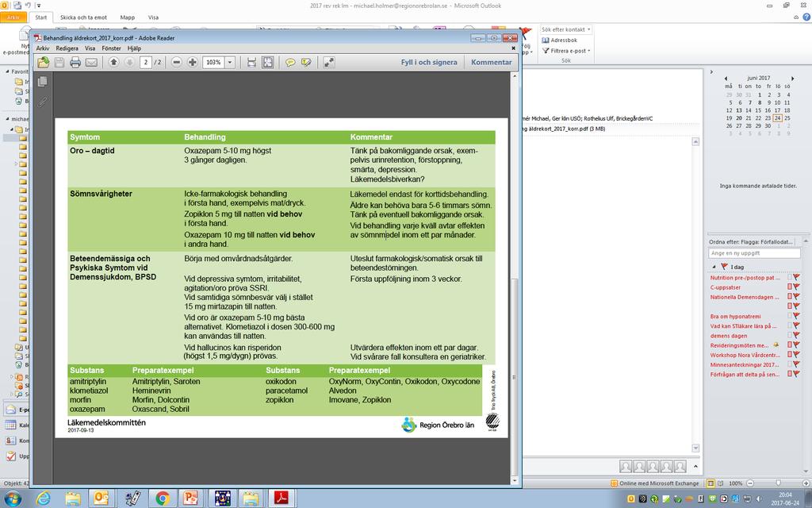Collapse the I dag task group
Screen dimensions: 812x508
pyautogui.click(x=714, y=267)
